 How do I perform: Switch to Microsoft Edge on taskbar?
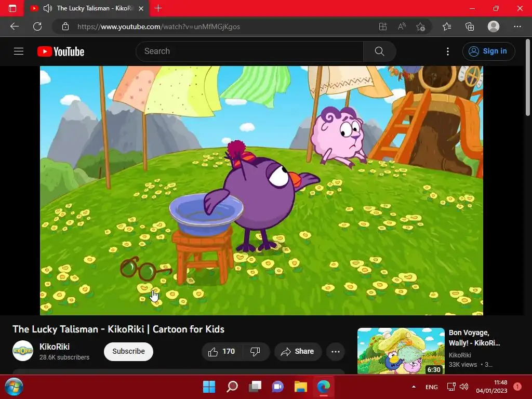pyautogui.click(x=324, y=387)
